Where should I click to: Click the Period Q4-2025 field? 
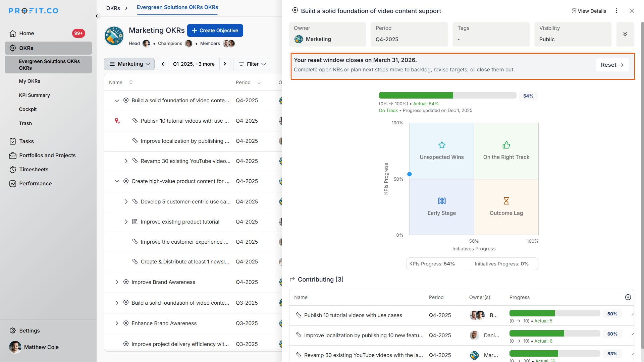pyautogui.click(x=409, y=34)
